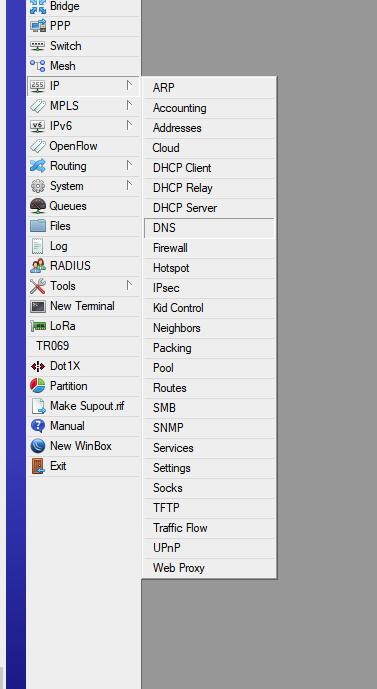This screenshot has height=689, width=377.
Task: Click the Queues gauge icon
Action: (x=38, y=206)
